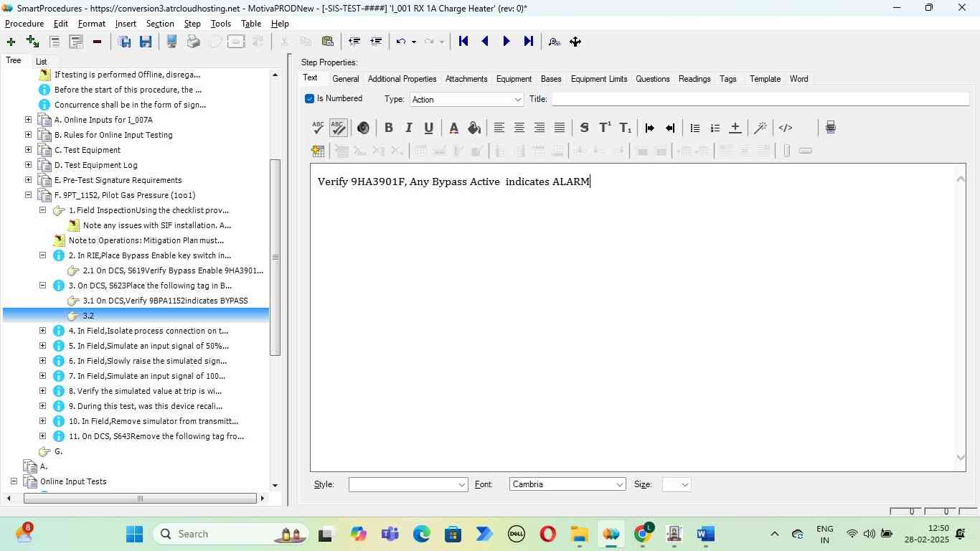Image resolution: width=980 pixels, height=551 pixels.
Task: Click the Title input field
Action: [x=760, y=99]
